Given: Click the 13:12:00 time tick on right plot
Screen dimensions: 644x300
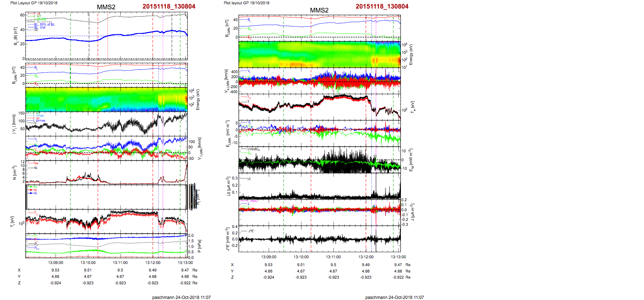Looking at the screenshot, I should [x=366, y=257].
